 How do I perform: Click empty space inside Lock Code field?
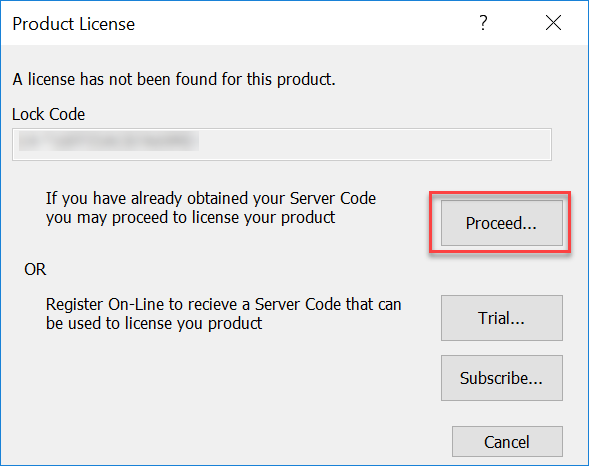point(376,145)
